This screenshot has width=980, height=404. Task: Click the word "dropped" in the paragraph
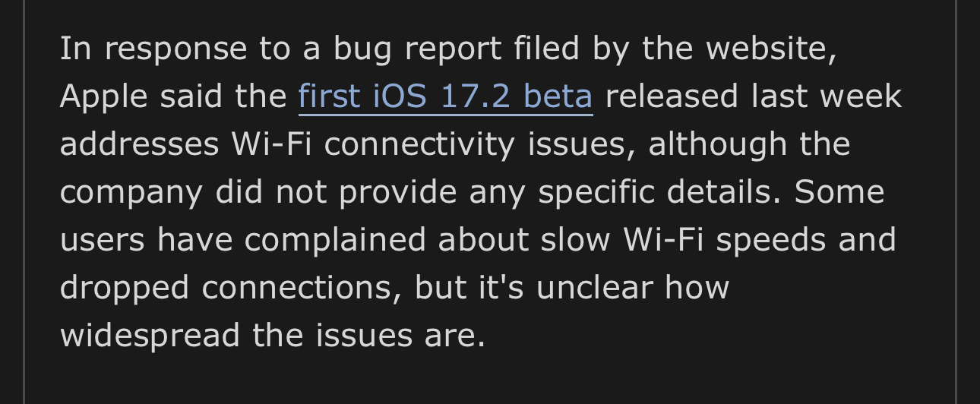(125, 289)
